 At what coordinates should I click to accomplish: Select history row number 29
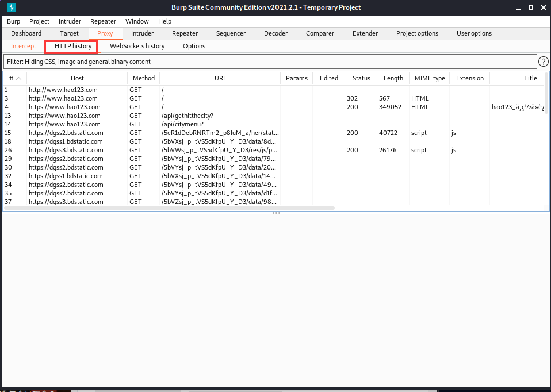click(274, 159)
